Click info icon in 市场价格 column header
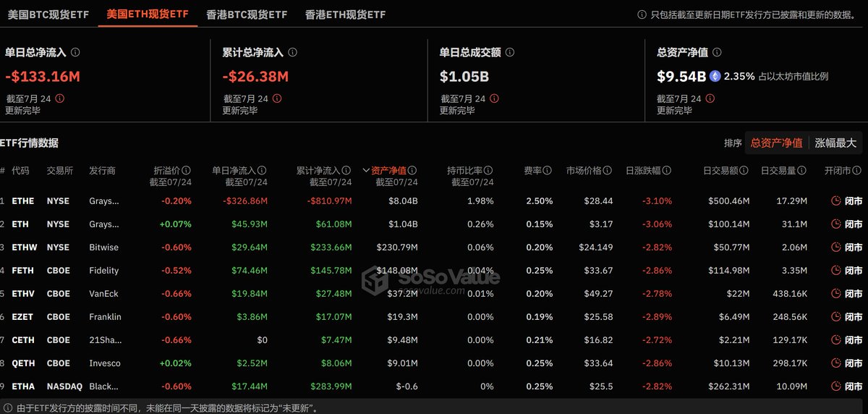The width and height of the screenshot is (868, 414). [x=608, y=171]
